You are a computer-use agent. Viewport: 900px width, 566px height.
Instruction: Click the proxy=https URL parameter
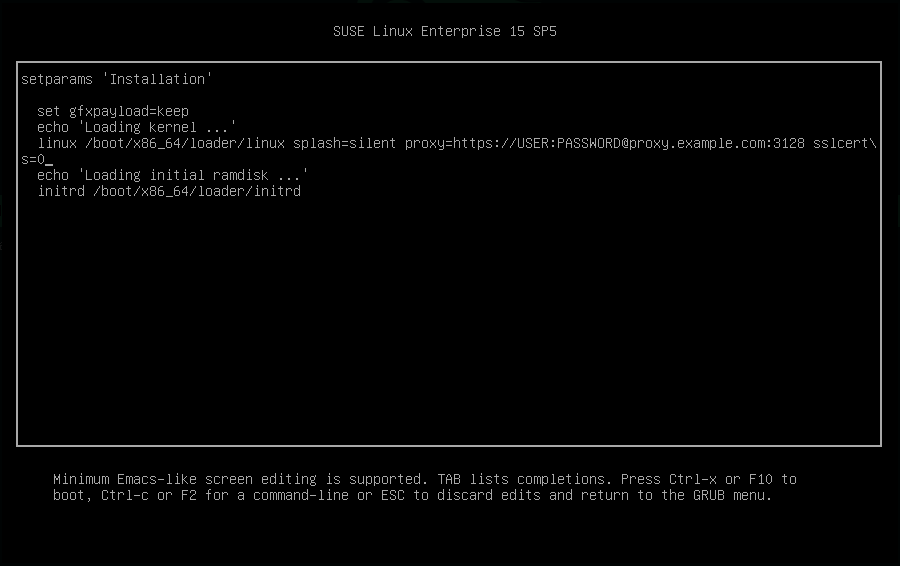[x=460, y=143]
